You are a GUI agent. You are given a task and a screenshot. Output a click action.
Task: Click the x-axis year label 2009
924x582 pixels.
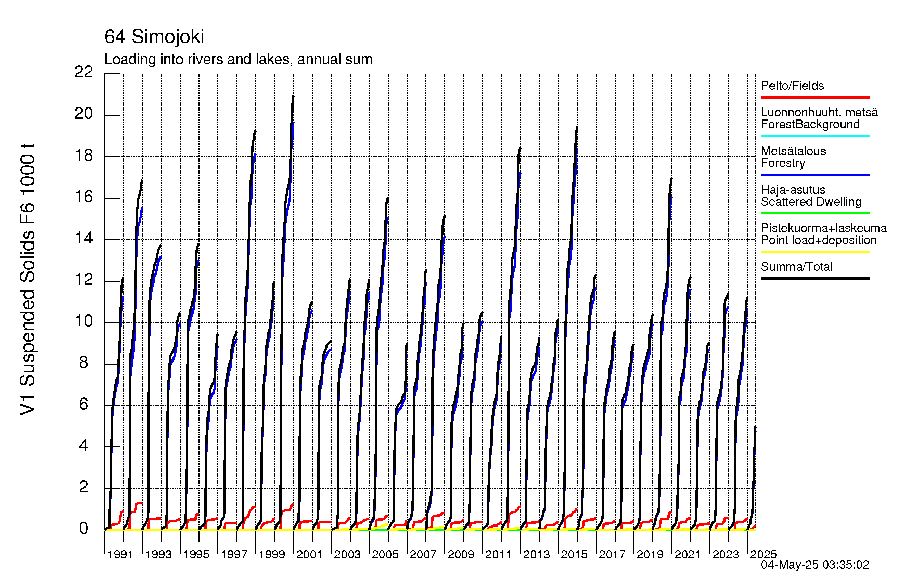(461, 554)
